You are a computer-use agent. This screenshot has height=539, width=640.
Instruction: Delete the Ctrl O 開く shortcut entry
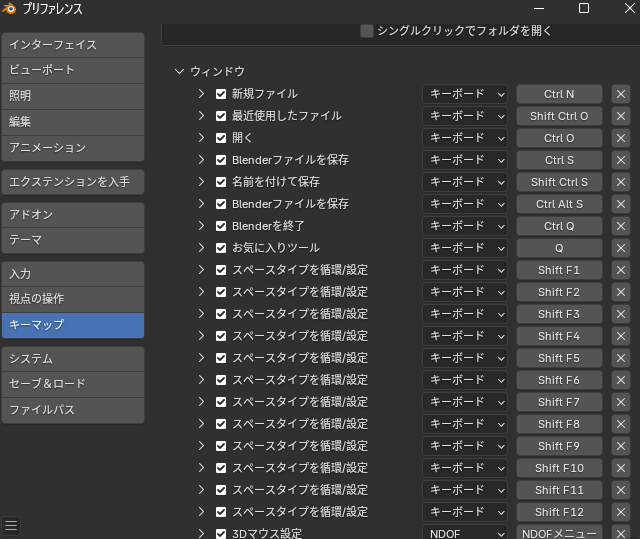[621, 138]
